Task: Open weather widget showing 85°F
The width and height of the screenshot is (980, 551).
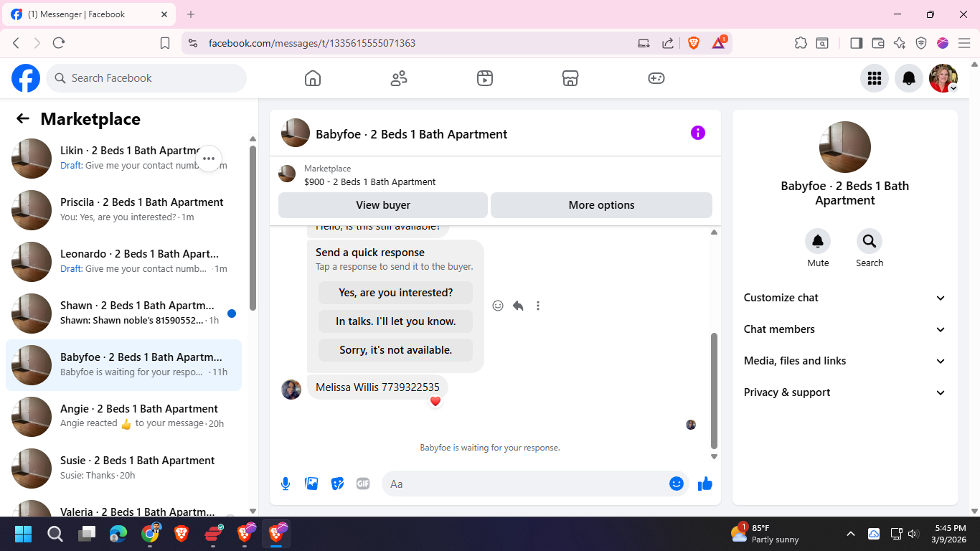Action: click(x=765, y=534)
